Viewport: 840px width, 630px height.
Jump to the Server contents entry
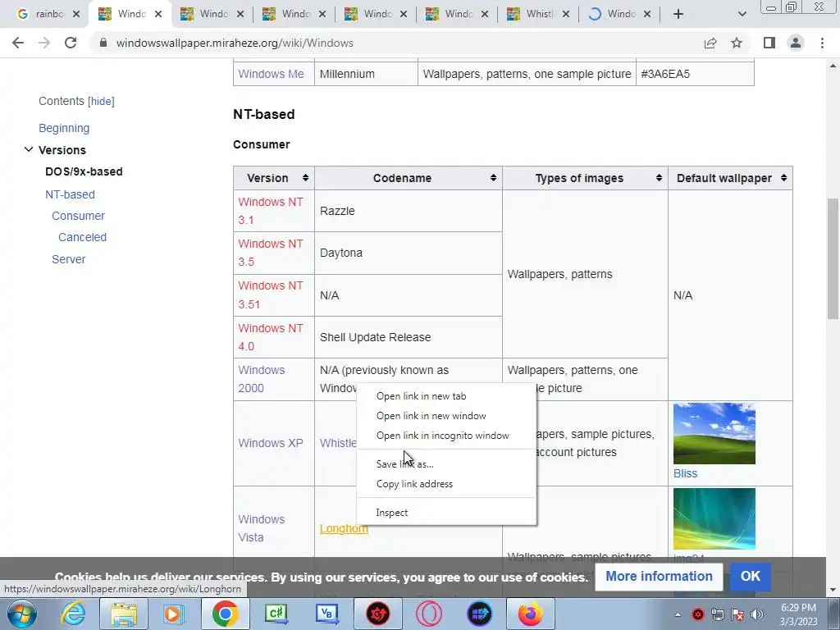tap(69, 259)
